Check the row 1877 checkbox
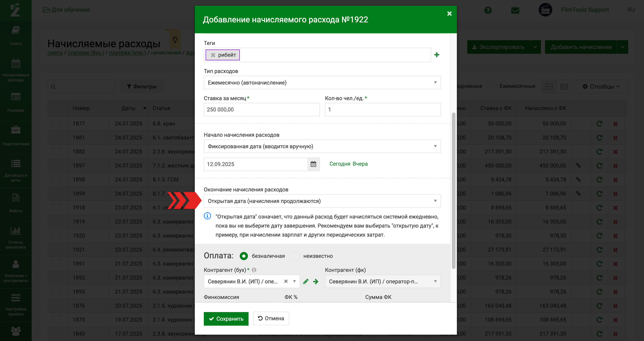644x341 pixels. 56,124
